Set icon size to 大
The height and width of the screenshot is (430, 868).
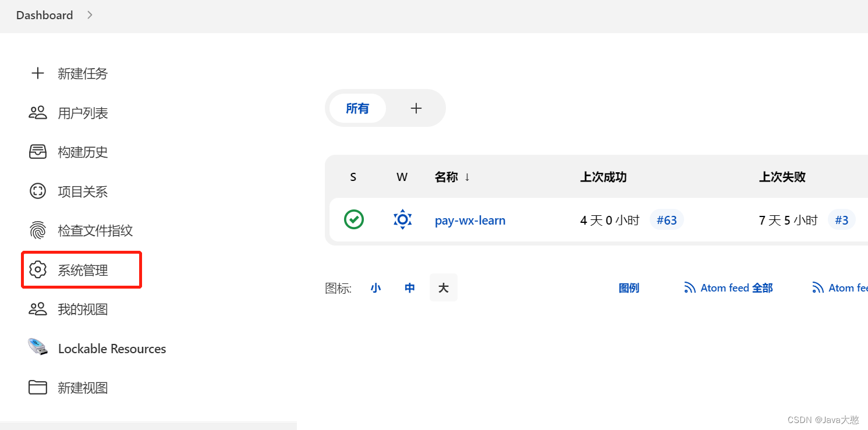[444, 287]
